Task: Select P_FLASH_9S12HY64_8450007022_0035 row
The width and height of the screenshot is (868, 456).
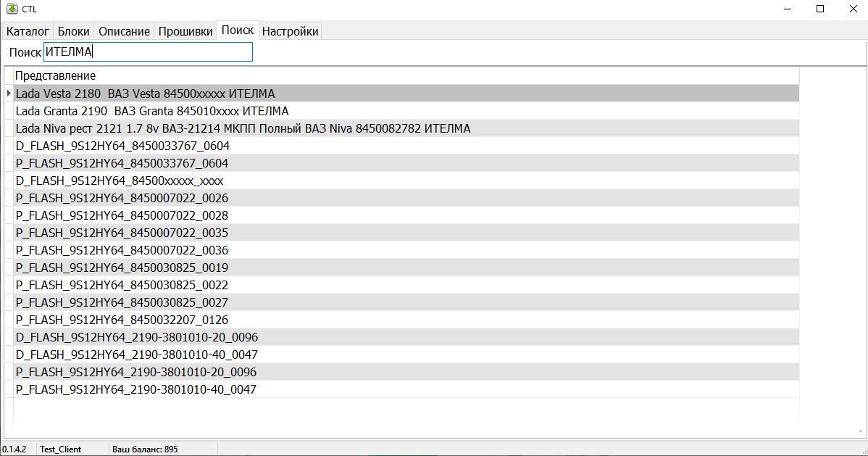Action: click(x=406, y=233)
